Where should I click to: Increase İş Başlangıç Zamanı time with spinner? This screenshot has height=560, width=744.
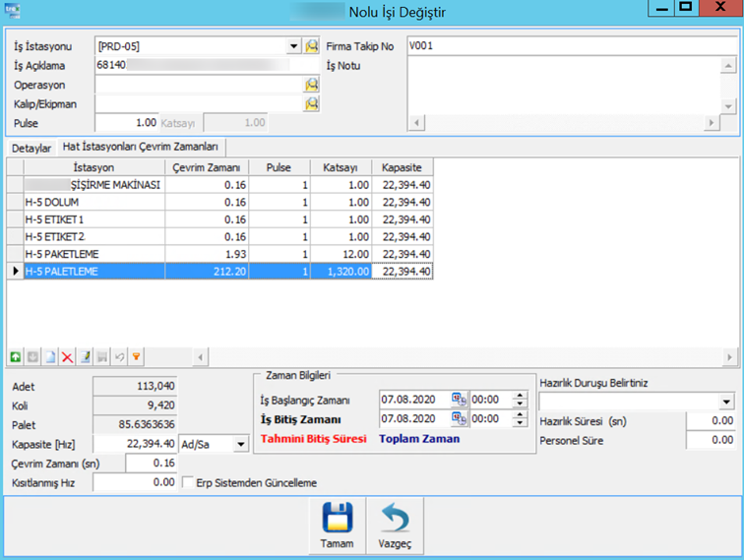pos(521,396)
